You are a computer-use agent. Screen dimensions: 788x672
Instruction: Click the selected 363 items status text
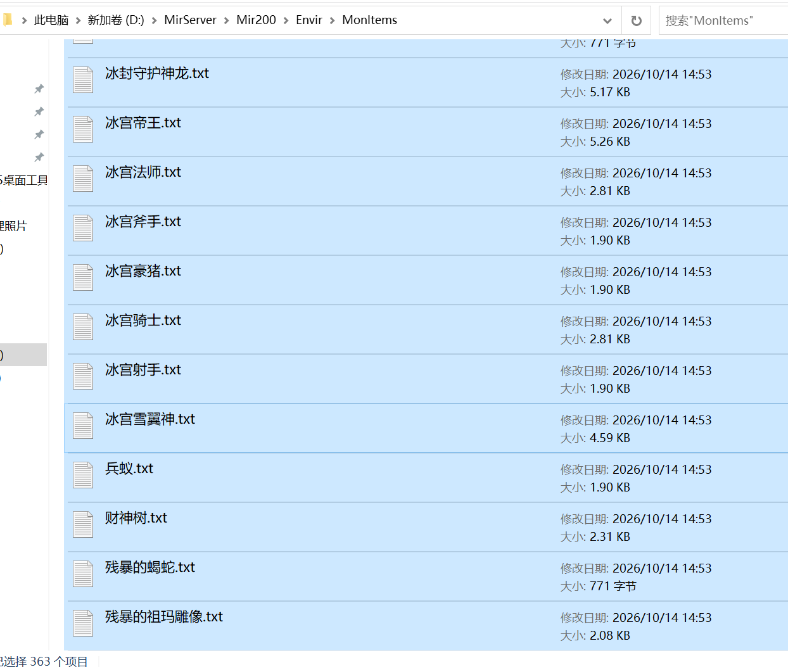44,662
